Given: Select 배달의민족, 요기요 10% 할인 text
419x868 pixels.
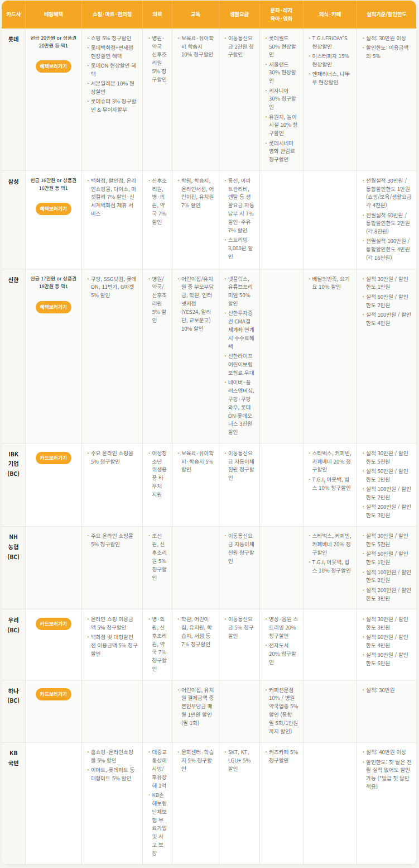Looking at the screenshot, I should click(x=331, y=283).
